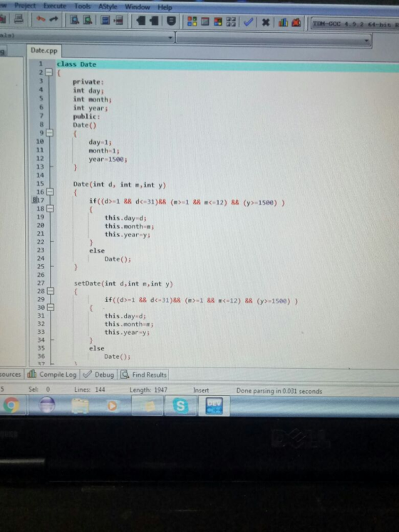Image resolution: width=399 pixels, height=532 pixels.
Task: Click 'Done parsing in 0.031 seconds' status
Action: pyautogui.click(x=279, y=391)
